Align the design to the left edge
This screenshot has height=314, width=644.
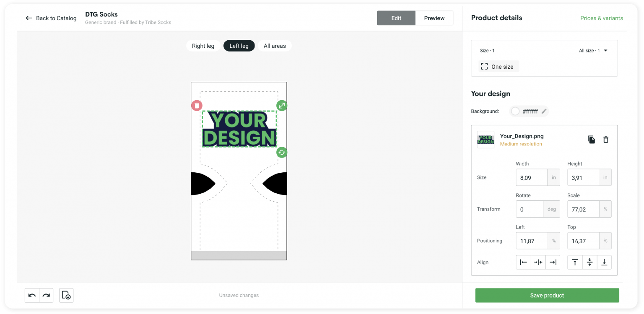(x=523, y=262)
